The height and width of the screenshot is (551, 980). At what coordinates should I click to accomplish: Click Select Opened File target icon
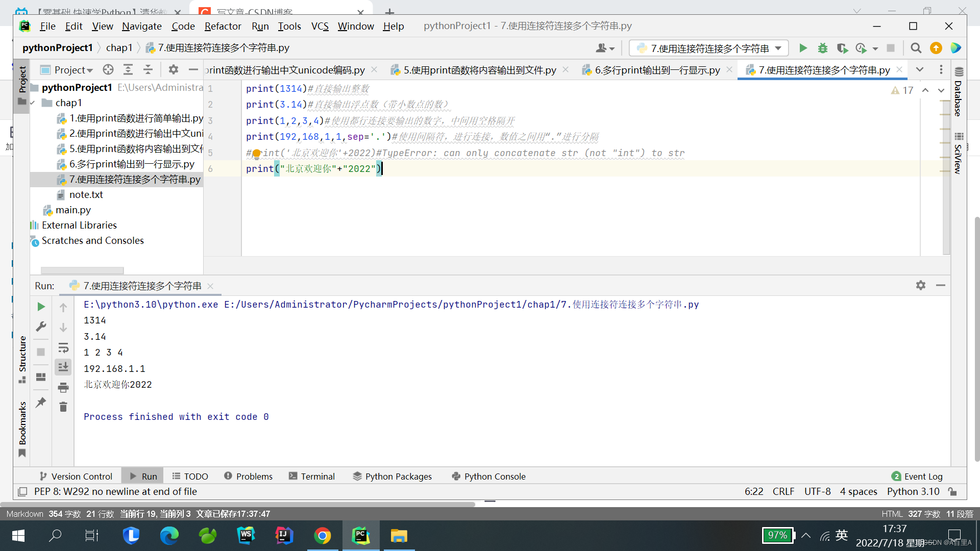pos(108,70)
